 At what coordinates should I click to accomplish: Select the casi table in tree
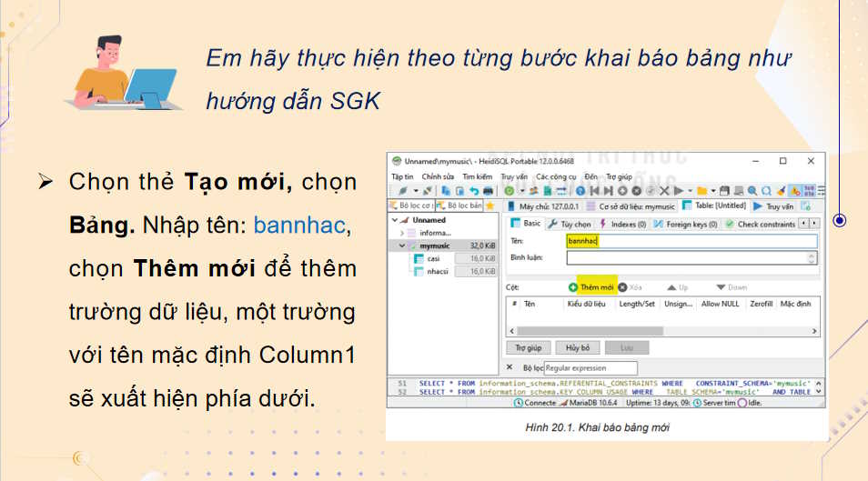(433, 258)
